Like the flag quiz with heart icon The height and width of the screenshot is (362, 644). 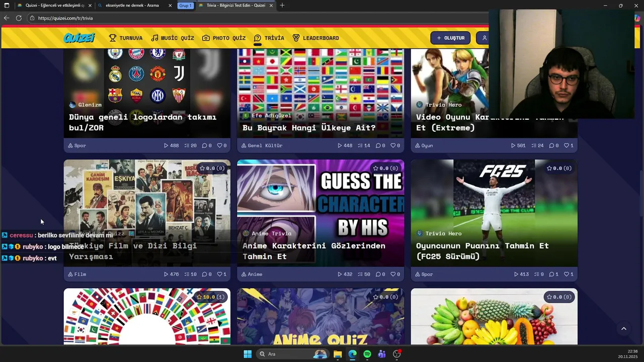coord(393,145)
